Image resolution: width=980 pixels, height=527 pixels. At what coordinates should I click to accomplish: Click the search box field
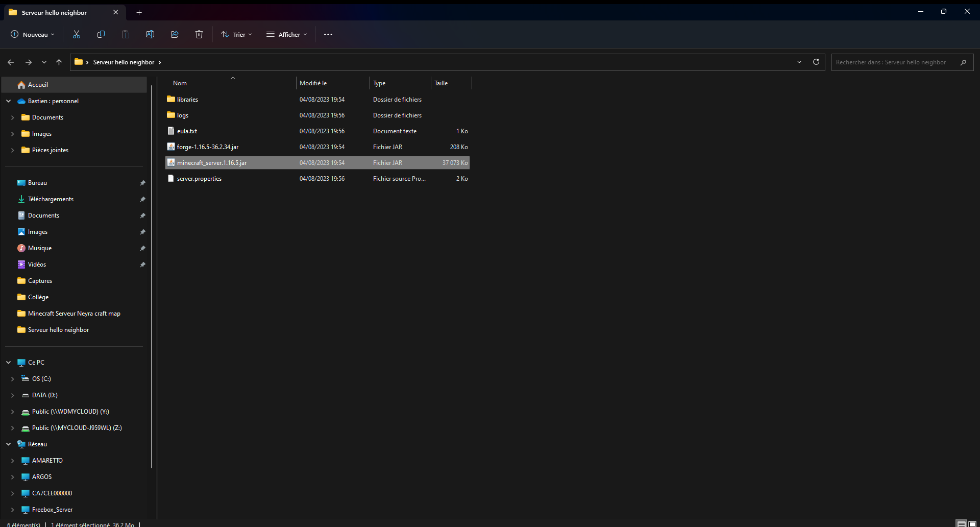click(x=902, y=62)
